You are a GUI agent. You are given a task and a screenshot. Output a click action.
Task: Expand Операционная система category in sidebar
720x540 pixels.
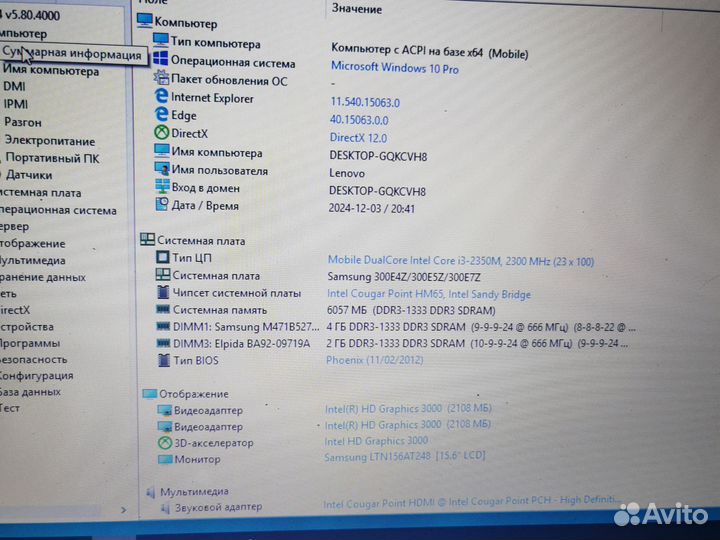pyautogui.click(x=58, y=210)
